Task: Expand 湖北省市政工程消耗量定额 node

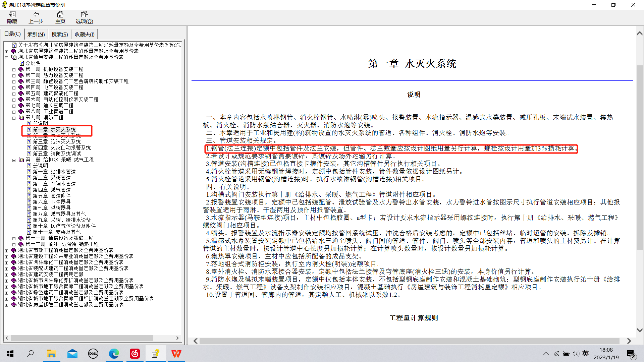Action: tap(6, 251)
